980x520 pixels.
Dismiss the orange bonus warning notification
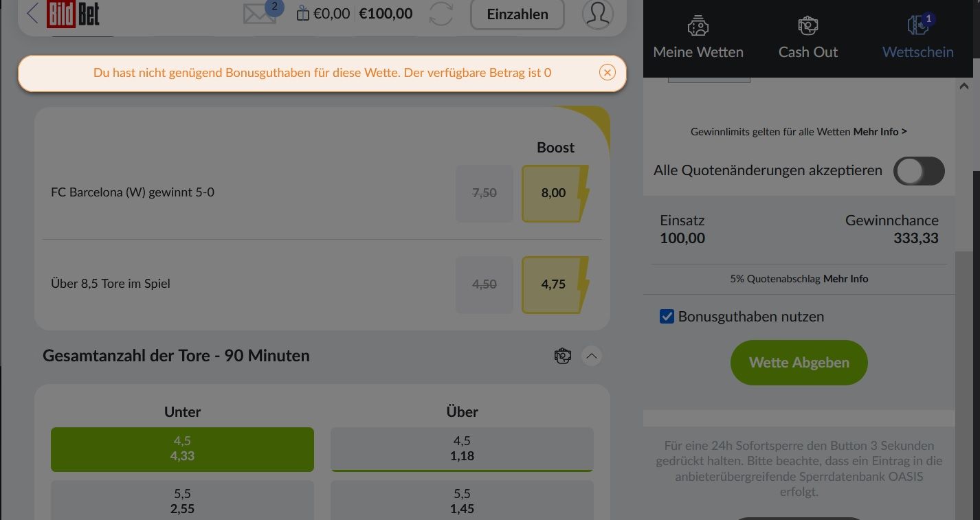(x=607, y=72)
